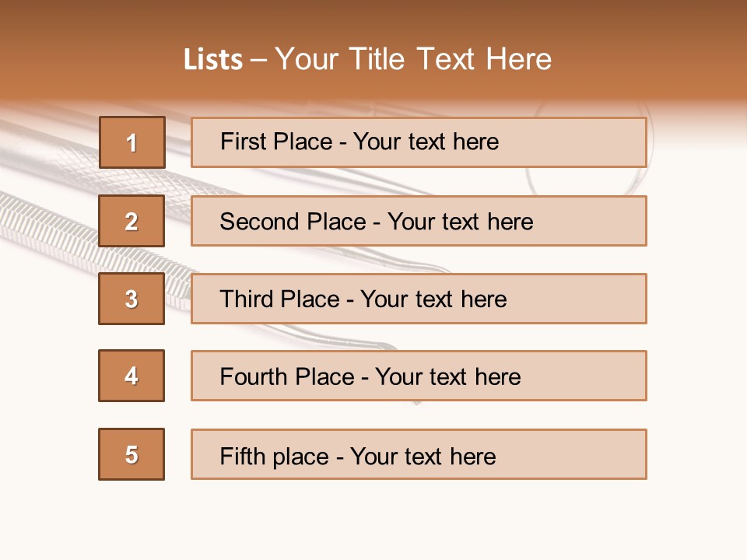Click the number 3 square
The width and height of the screenshot is (747, 560).
(x=132, y=299)
